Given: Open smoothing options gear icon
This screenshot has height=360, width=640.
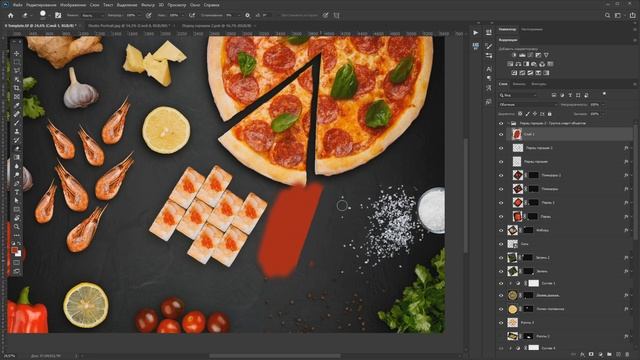Looking at the screenshot, I should [247, 16].
